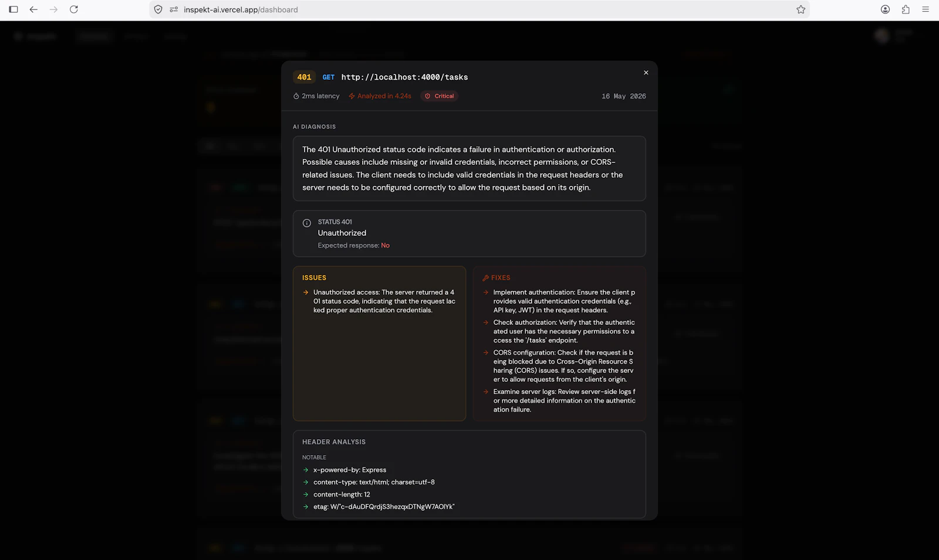Click the stopwatch icon beside 2ms latency
This screenshot has height=560, width=939.
click(x=296, y=96)
